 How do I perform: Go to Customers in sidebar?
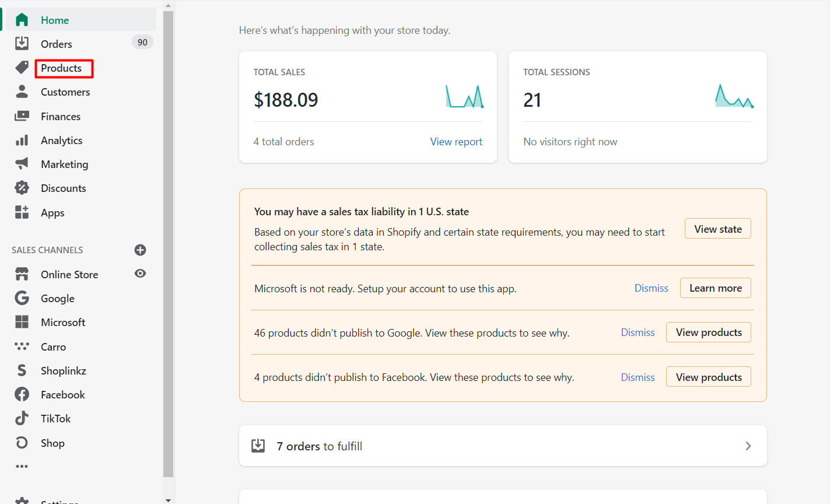click(x=65, y=92)
